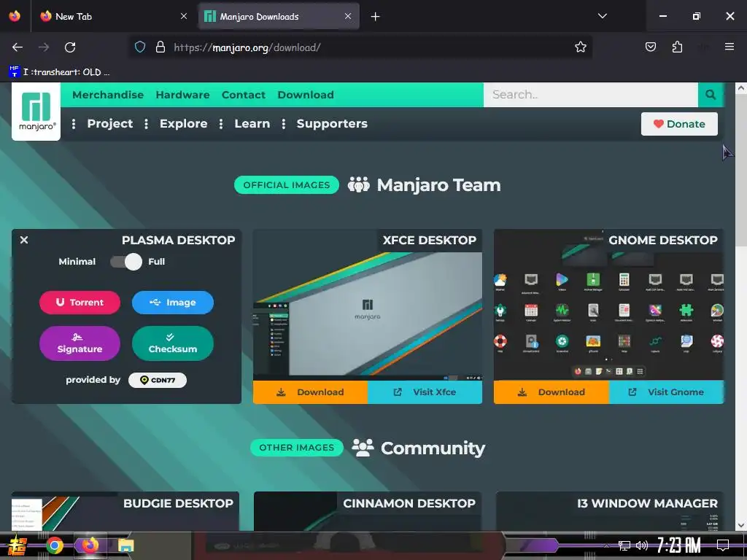
Task: Click the network tray icon
Action: (624, 545)
